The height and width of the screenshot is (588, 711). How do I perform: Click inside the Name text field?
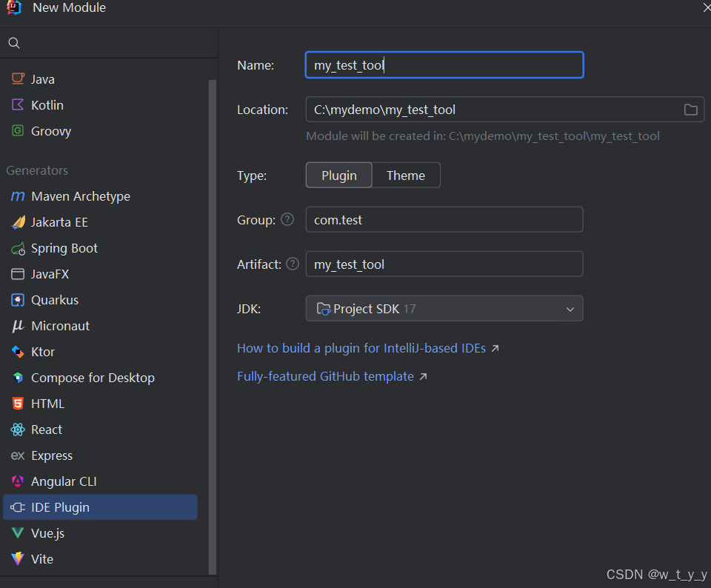click(444, 65)
